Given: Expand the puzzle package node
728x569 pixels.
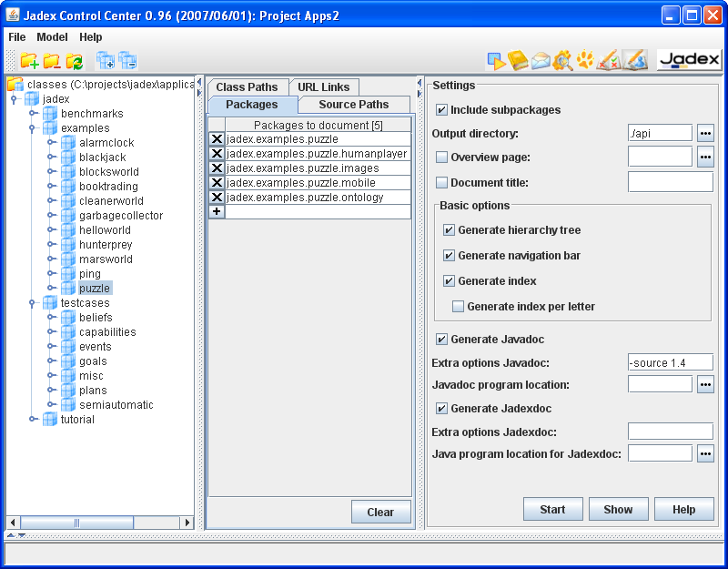Looking at the screenshot, I should 52,288.
